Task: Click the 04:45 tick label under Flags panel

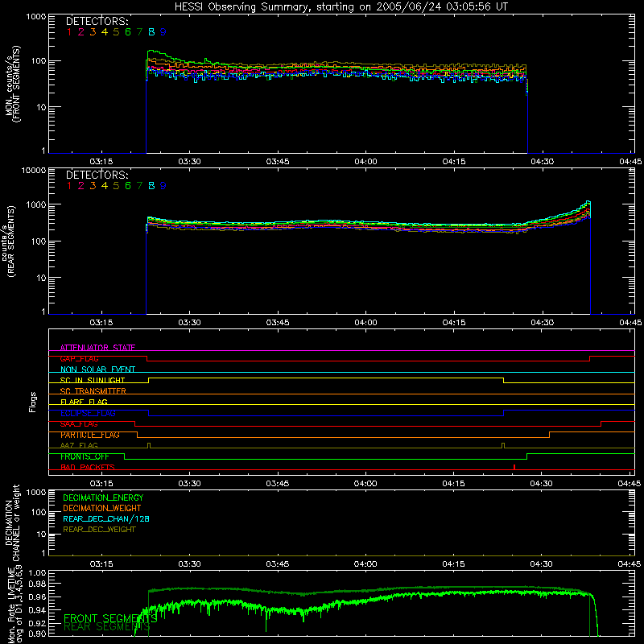Action: tap(630, 484)
